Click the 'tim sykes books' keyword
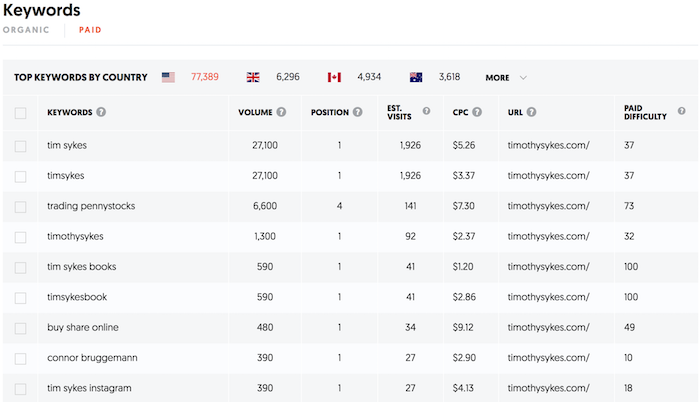 pos(82,267)
